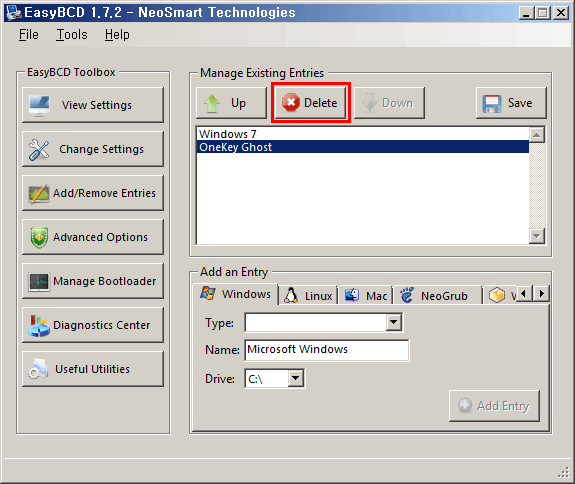
Task: Open Advanced Options section
Action: pyautogui.click(x=93, y=237)
